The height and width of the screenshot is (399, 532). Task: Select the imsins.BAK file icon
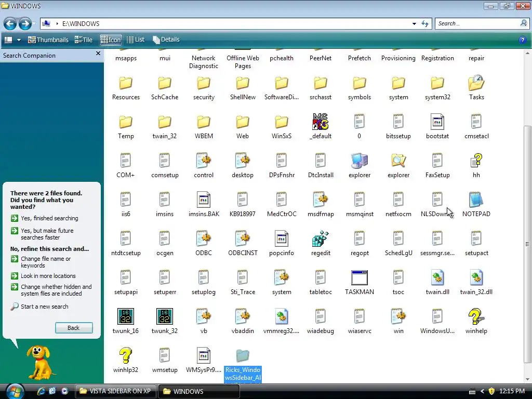tap(204, 199)
